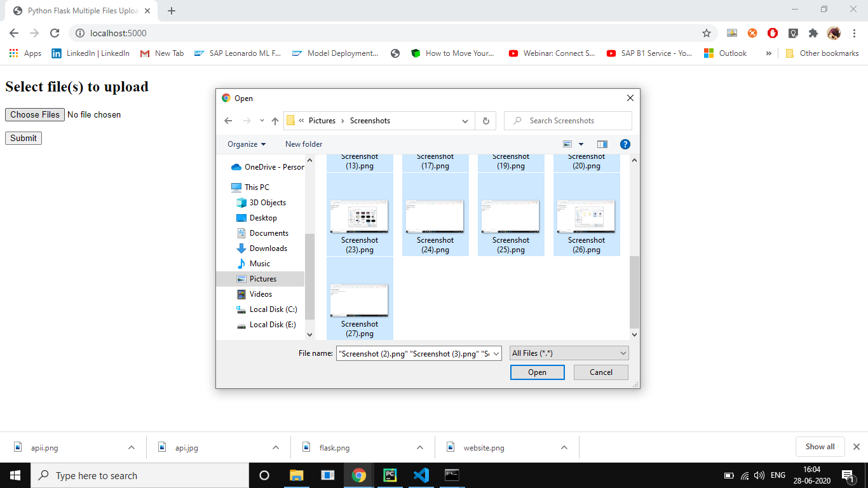Click Show all downloads button

820,447
